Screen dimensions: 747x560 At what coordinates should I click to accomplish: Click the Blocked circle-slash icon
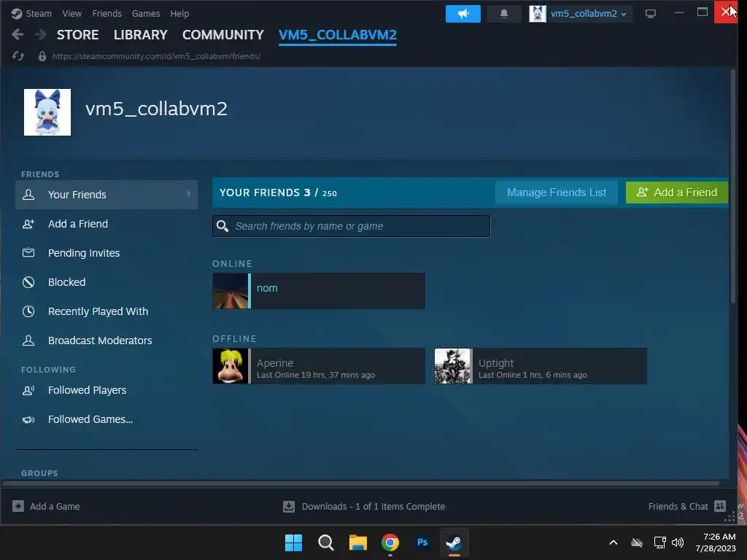pyautogui.click(x=28, y=282)
